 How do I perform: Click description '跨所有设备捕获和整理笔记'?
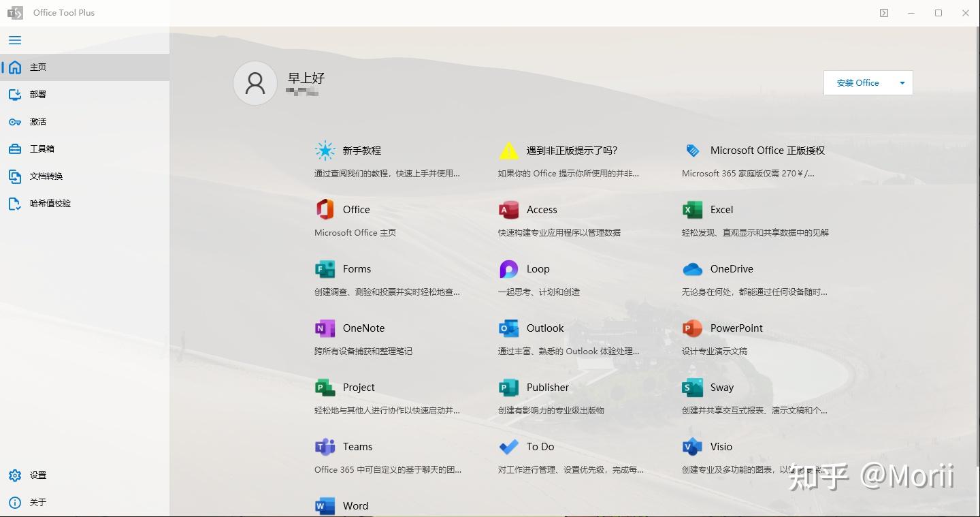pos(363,351)
